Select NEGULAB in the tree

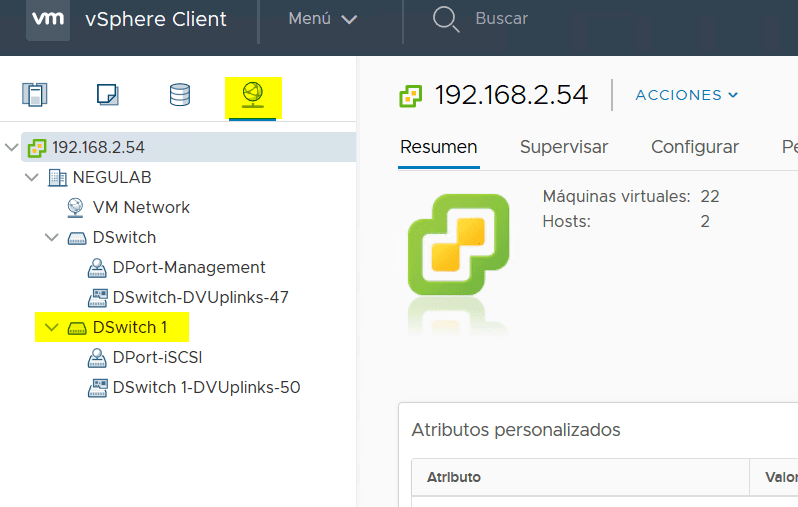click(112, 178)
